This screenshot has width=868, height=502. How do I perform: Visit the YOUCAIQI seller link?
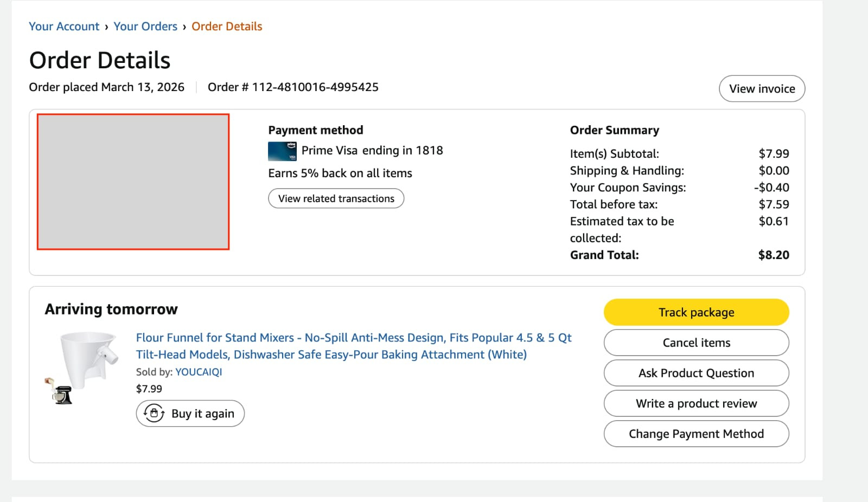click(199, 372)
